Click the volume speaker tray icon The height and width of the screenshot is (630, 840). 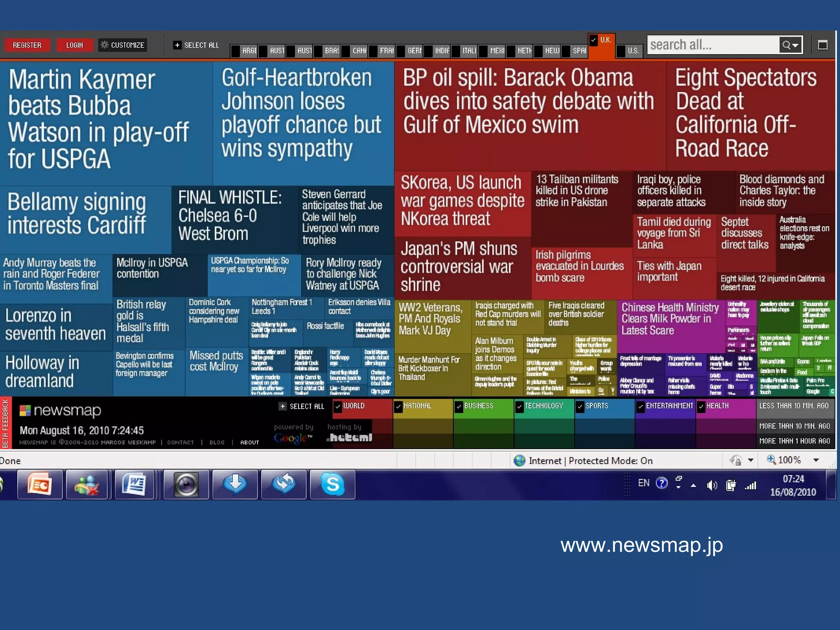[712, 486]
